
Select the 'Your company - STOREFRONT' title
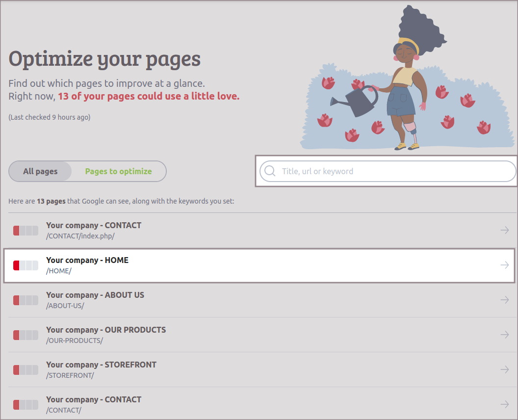click(101, 365)
